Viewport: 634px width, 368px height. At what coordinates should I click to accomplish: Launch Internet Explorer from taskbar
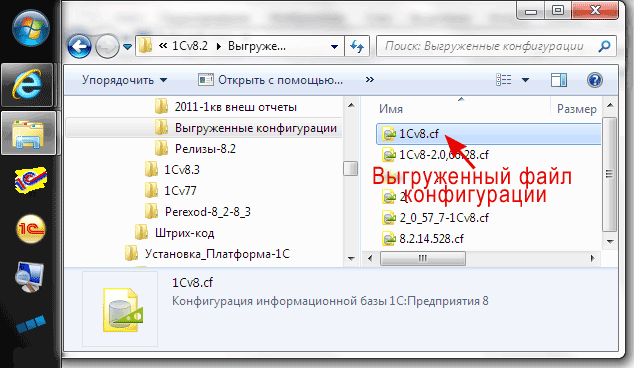[27, 85]
